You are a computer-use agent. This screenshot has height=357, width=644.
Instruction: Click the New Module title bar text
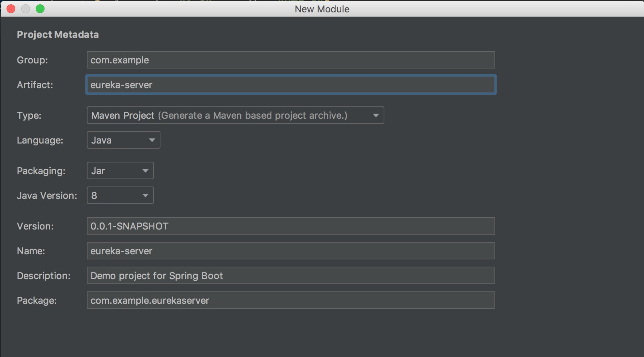coord(322,9)
